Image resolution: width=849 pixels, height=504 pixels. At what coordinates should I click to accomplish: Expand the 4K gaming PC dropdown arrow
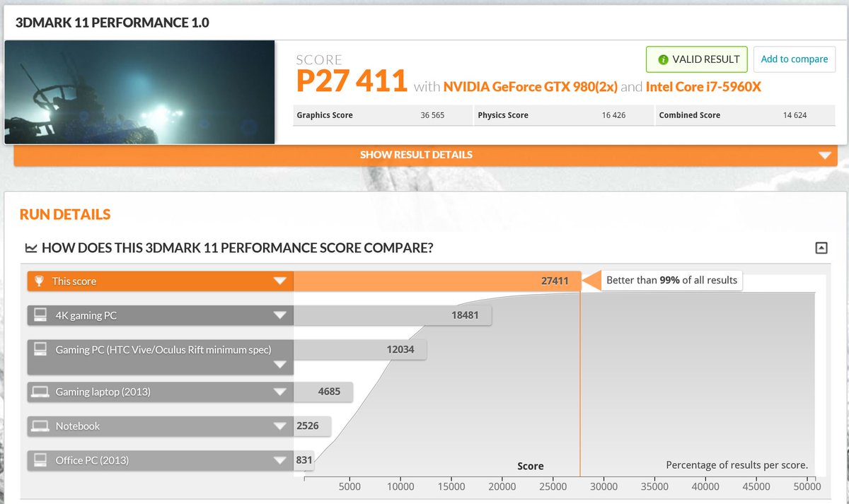(280, 315)
